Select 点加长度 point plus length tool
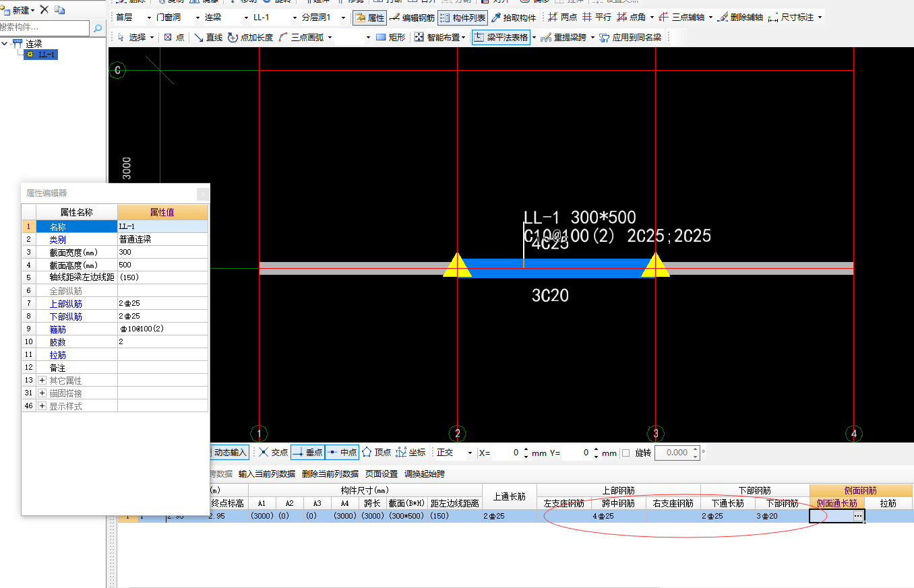This screenshot has width=914, height=588. (251, 38)
